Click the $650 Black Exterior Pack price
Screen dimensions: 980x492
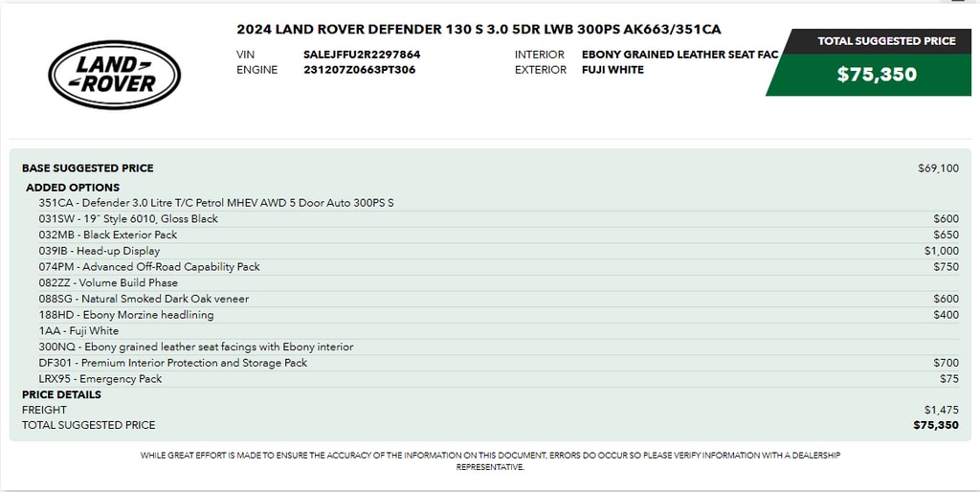pyautogui.click(x=946, y=235)
